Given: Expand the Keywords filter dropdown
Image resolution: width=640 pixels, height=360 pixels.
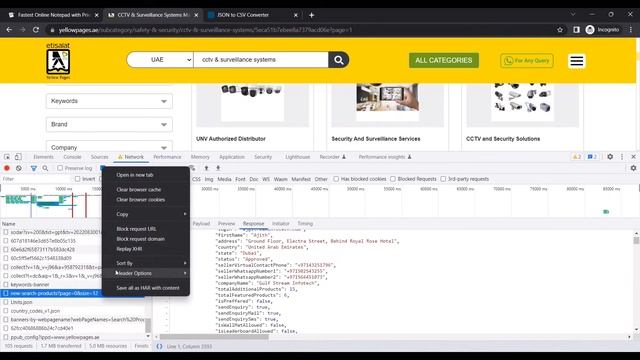Looking at the screenshot, I should pos(109,101).
